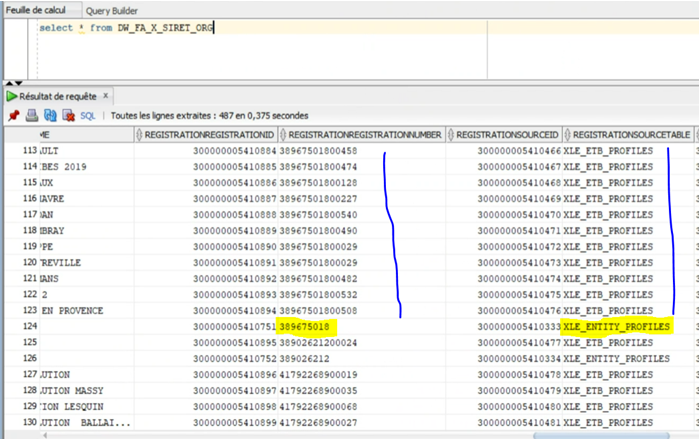Click sort icon of REGISTRATIONREGISTRATIONID header
Viewport: 700px width, 439px height.
point(139,135)
